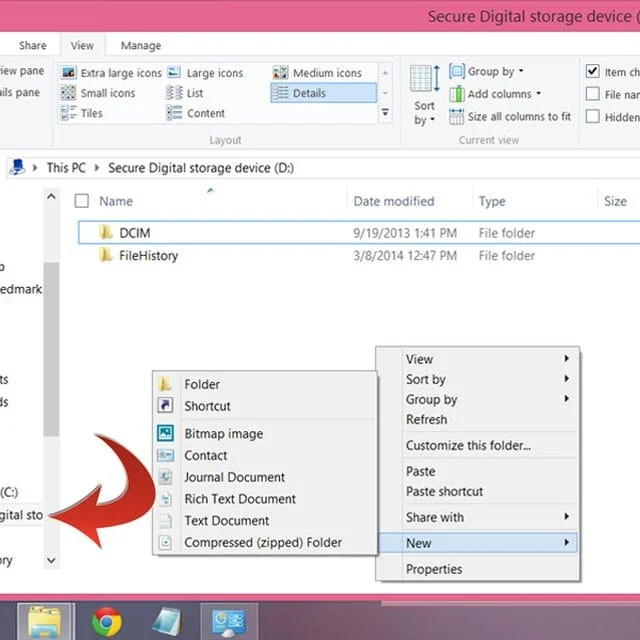The image size is (640, 640).
Task: Click Paste in context menu
Action: click(478, 471)
